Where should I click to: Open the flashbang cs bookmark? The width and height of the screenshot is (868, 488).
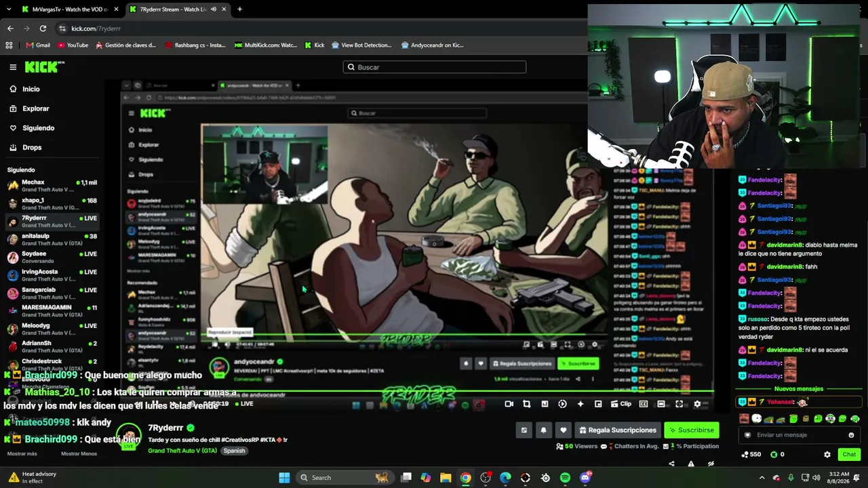(x=195, y=45)
